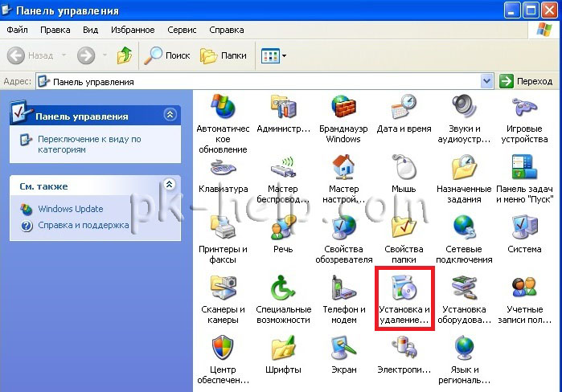Open Мастер беспроводной сети icon

[283, 168]
